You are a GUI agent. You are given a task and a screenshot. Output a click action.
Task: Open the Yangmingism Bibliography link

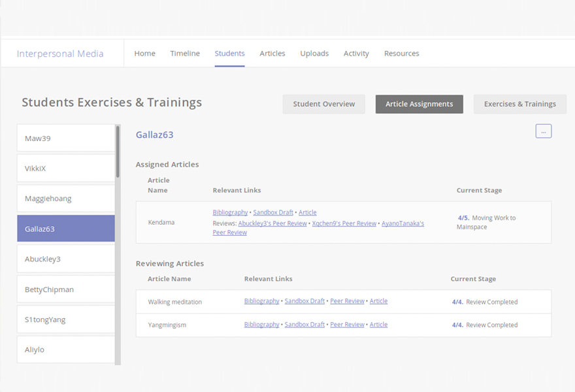coord(262,325)
